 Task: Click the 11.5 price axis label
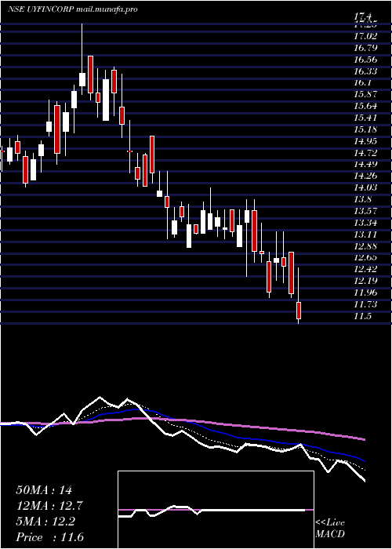tap(362, 316)
